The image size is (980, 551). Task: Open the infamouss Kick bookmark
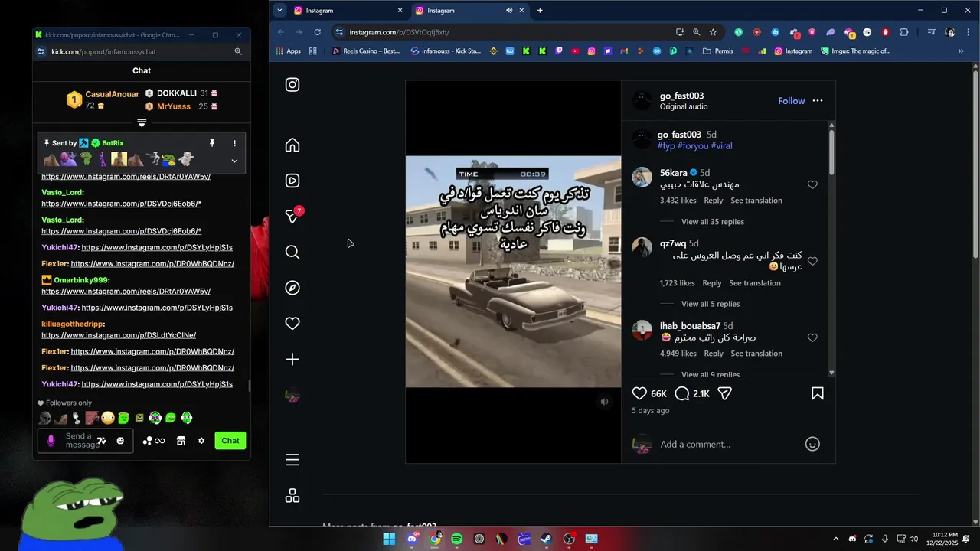[446, 51]
